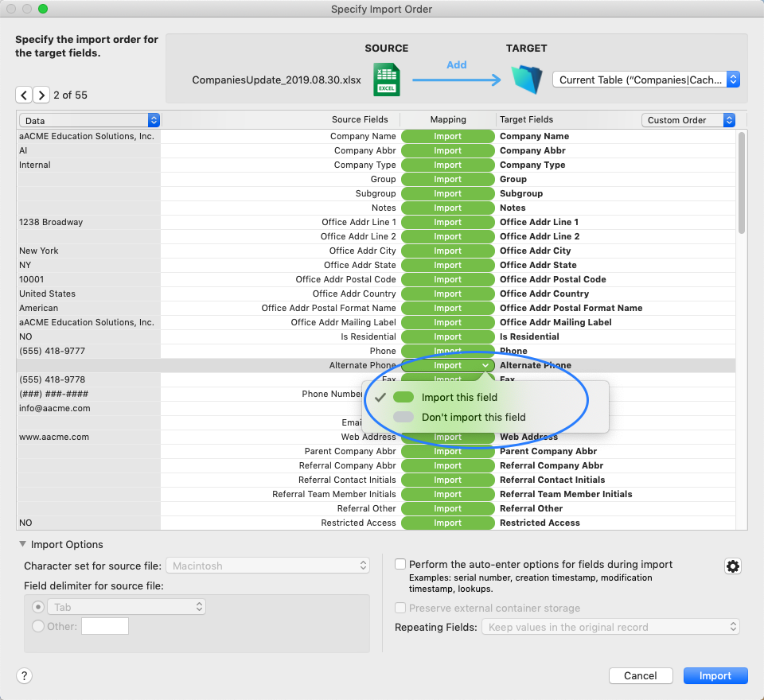Click the Cancel button
Viewport: 764px width, 700px height.
(x=641, y=675)
